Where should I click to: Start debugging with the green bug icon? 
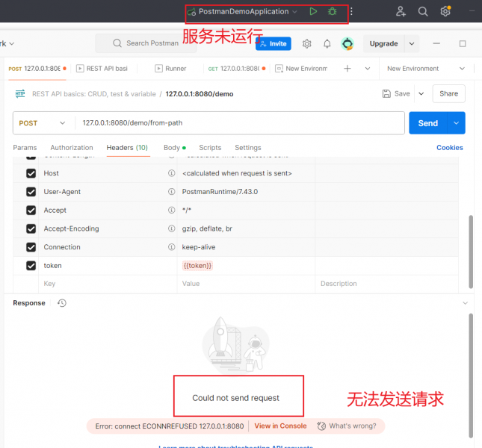tap(332, 12)
